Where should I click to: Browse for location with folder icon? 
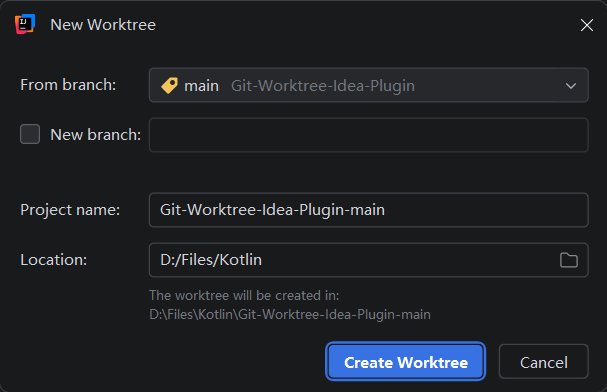pos(568,260)
